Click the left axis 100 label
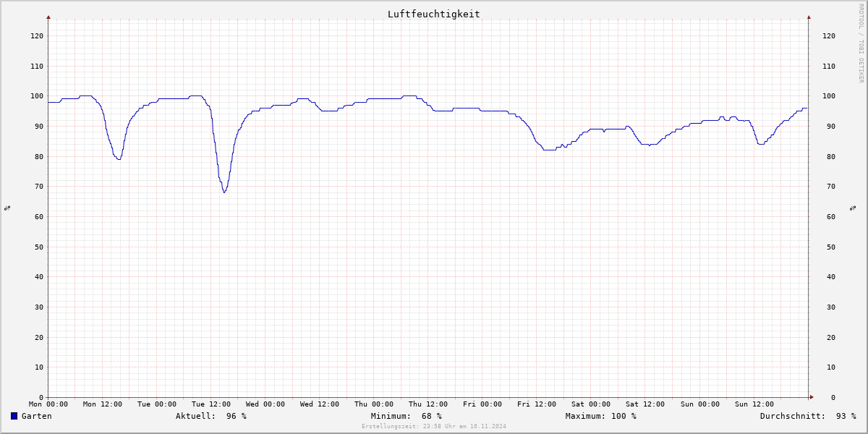Screen dimensions: 868x434 click(x=37, y=96)
